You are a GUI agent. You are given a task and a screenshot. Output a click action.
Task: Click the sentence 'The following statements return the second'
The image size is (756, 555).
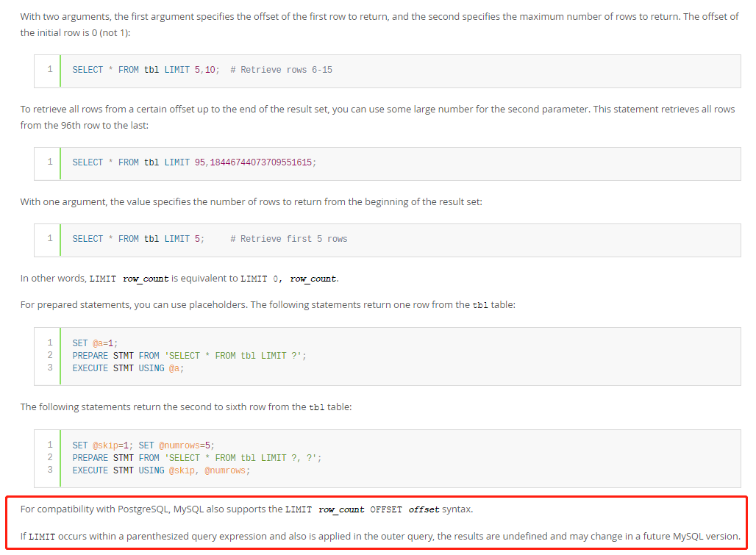[186, 407]
